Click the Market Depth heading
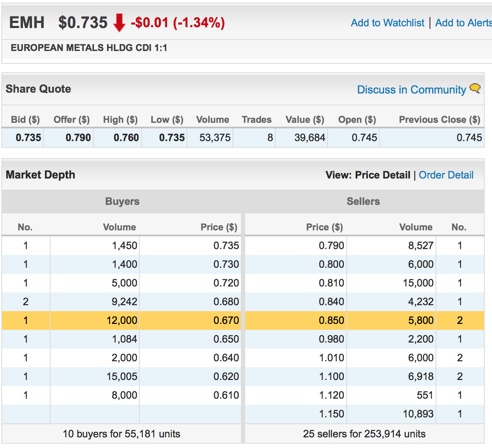Viewport: 492px width, 448px height. (40, 175)
